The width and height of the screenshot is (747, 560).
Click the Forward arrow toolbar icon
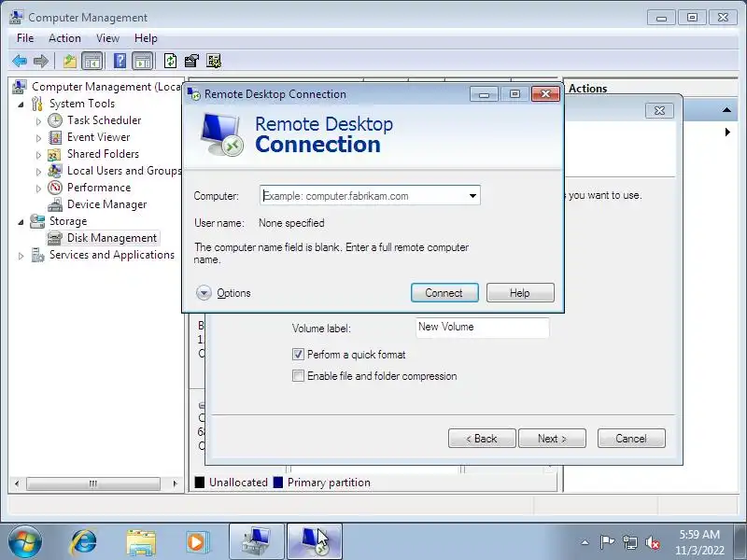point(41,61)
